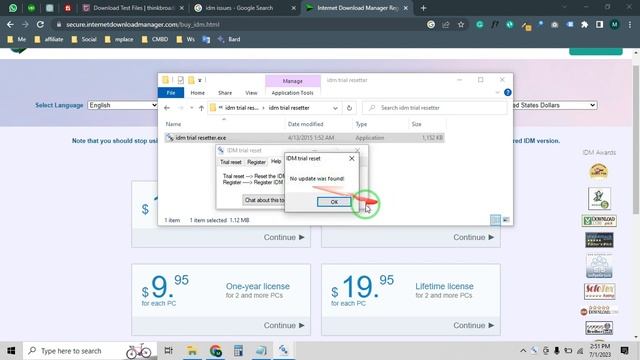This screenshot has height=360, width=640.
Task: Open the File tab in File Explorer
Action: (171, 93)
